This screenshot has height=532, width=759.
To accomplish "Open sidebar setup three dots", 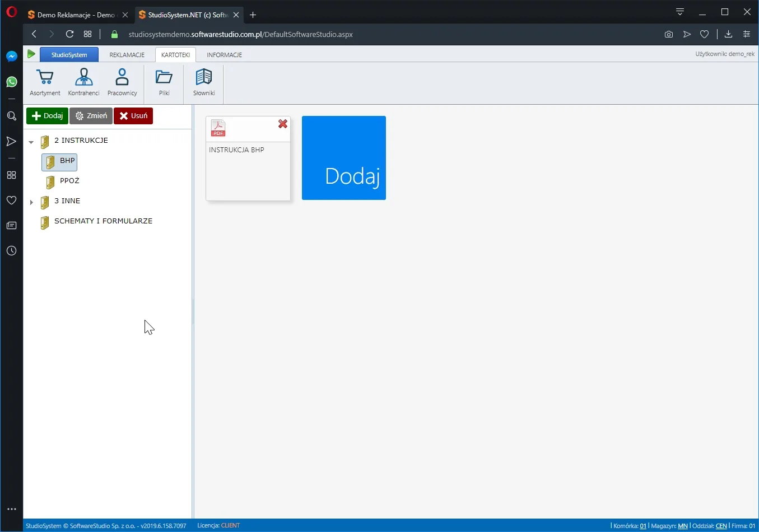I will (11, 509).
